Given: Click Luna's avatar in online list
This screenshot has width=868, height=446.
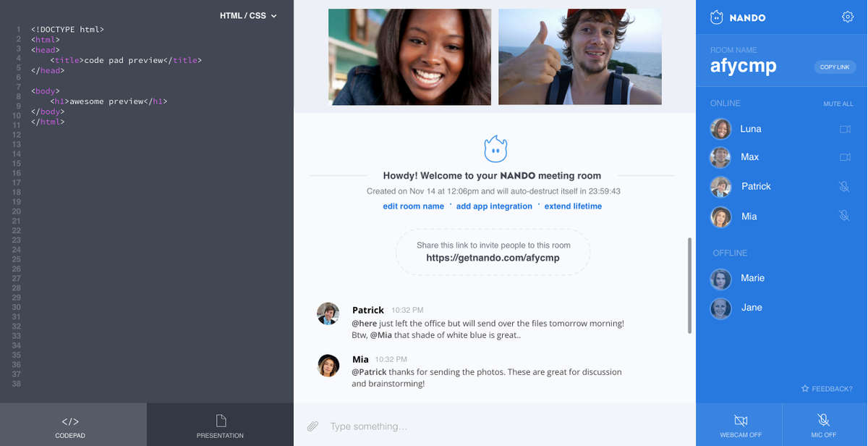Looking at the screenshot, I should (x=720, y=129).
